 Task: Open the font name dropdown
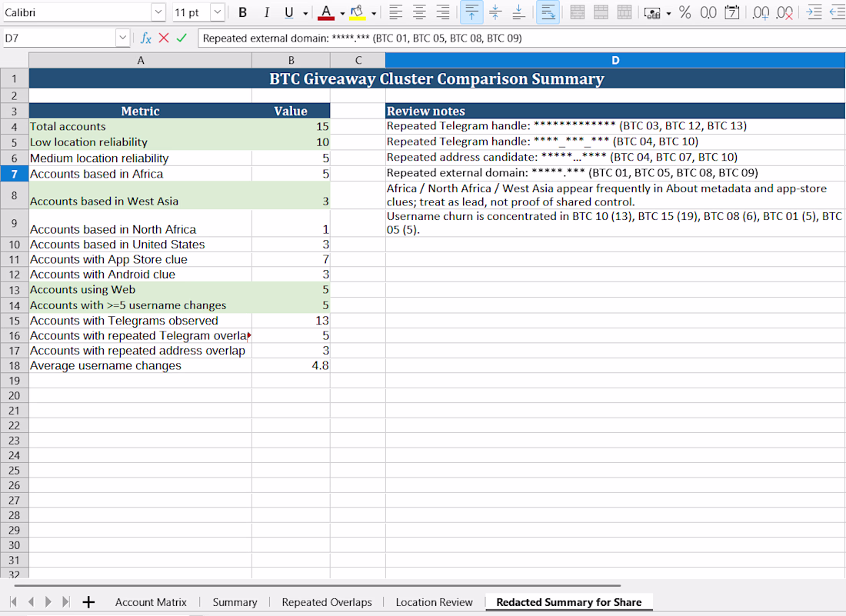(158, 12)
